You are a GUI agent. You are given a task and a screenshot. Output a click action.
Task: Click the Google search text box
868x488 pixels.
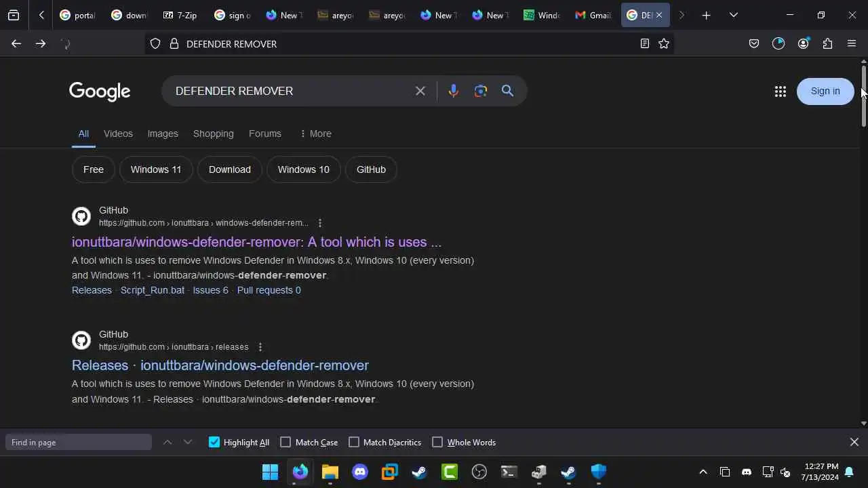point(292,91)
